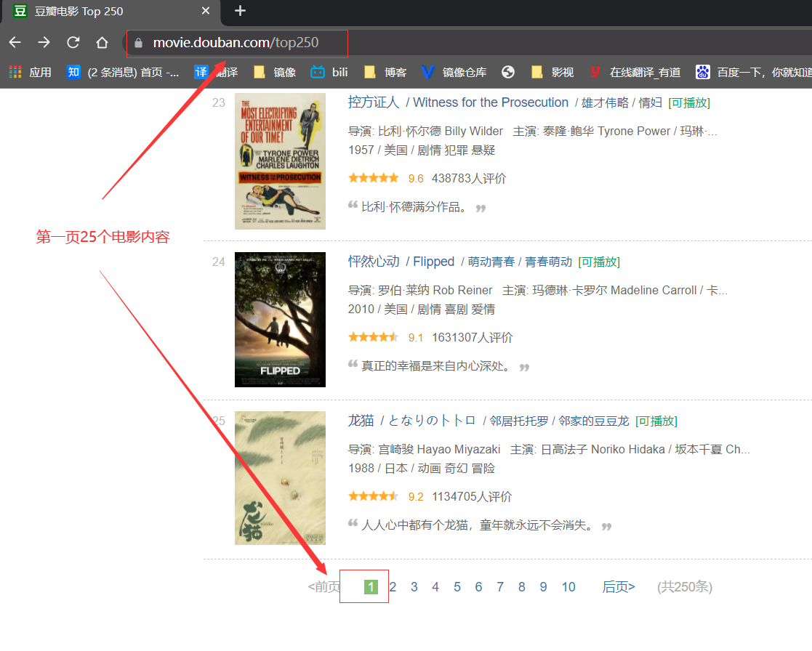Open the 镜像仓库 bookmark
812x651 pixels.
click(x=454, y=73)
